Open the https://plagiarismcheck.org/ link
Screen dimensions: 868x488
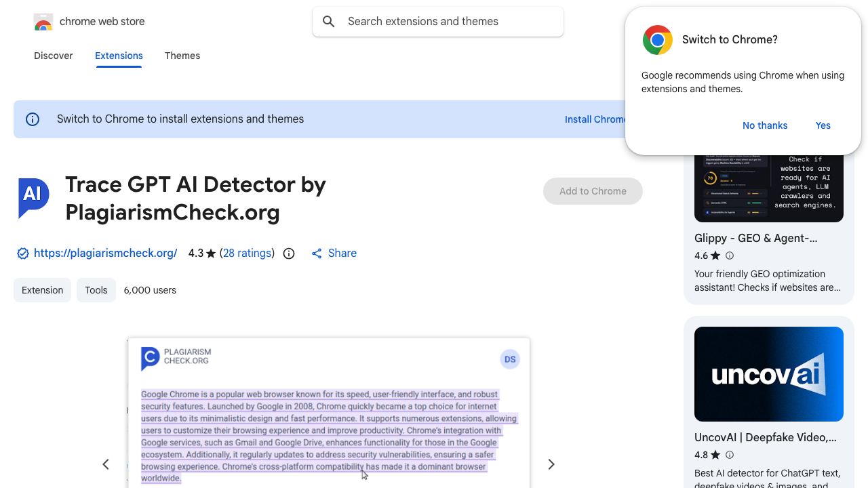point(105,253)
